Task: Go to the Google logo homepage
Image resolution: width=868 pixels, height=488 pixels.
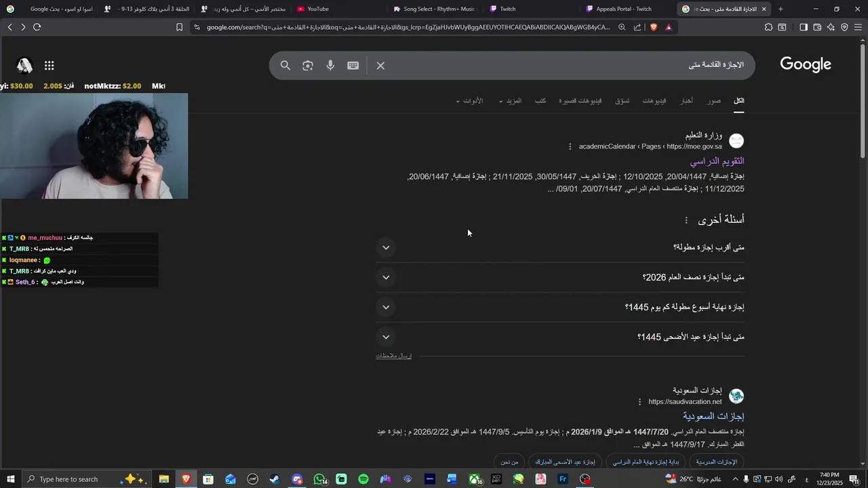Action: (x=805, y=65)
